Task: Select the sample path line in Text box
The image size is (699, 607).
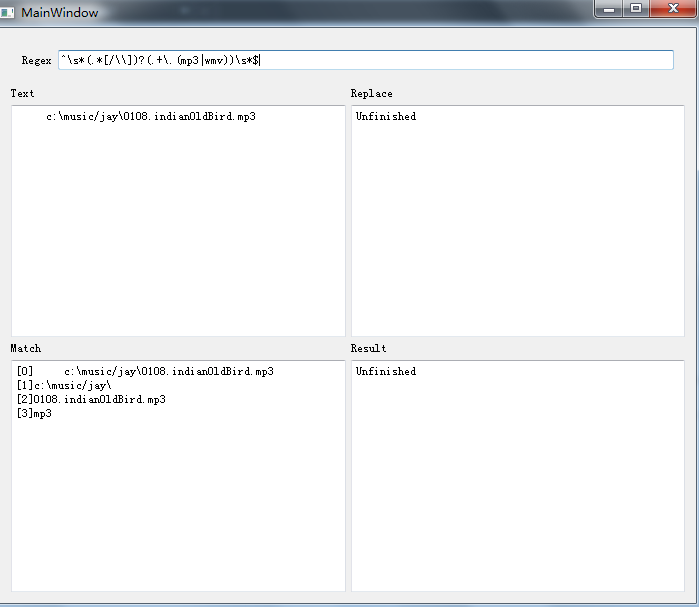Action: point(151,116)
